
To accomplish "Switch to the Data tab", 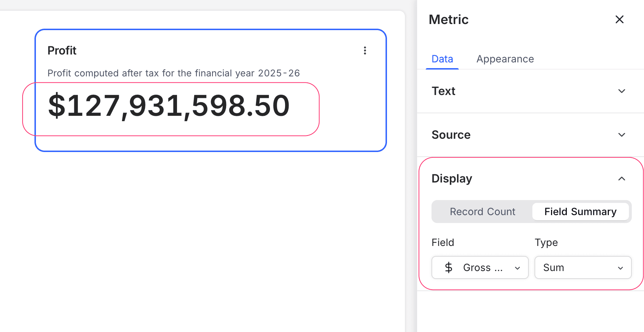I will point(442,59).
